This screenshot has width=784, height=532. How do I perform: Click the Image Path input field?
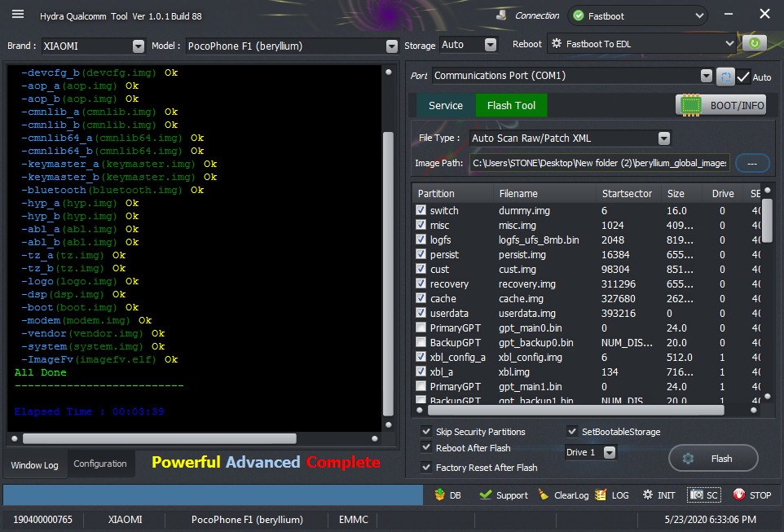(x=599, y=163)
